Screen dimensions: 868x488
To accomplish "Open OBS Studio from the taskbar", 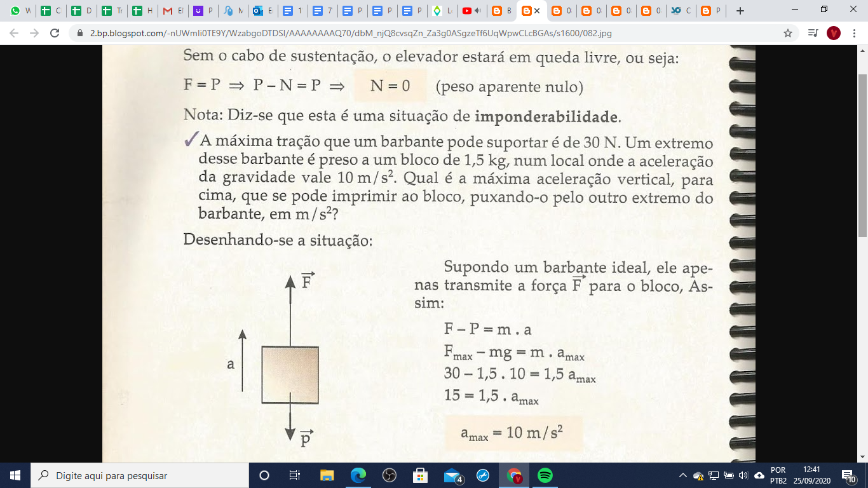I will click(x=389, y=475).
